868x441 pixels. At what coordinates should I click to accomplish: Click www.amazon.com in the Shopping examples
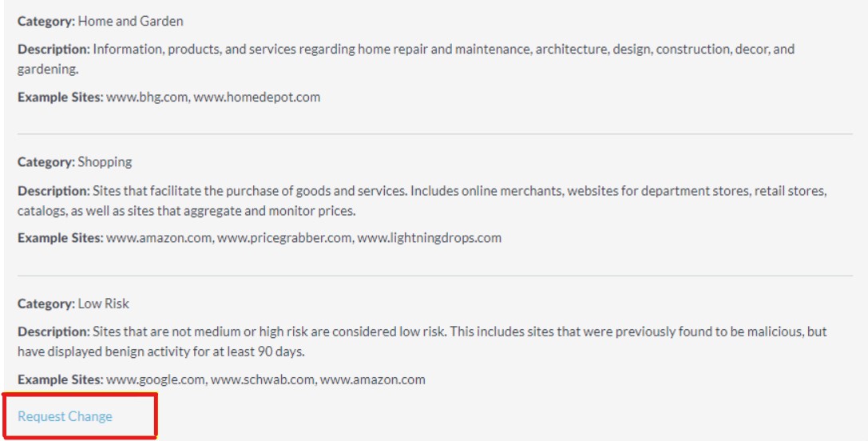point(145,238)
